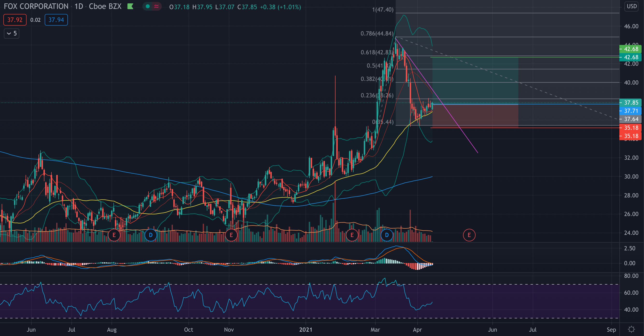
Task: Change the 1D chart interval
Action: click(79, 6)
